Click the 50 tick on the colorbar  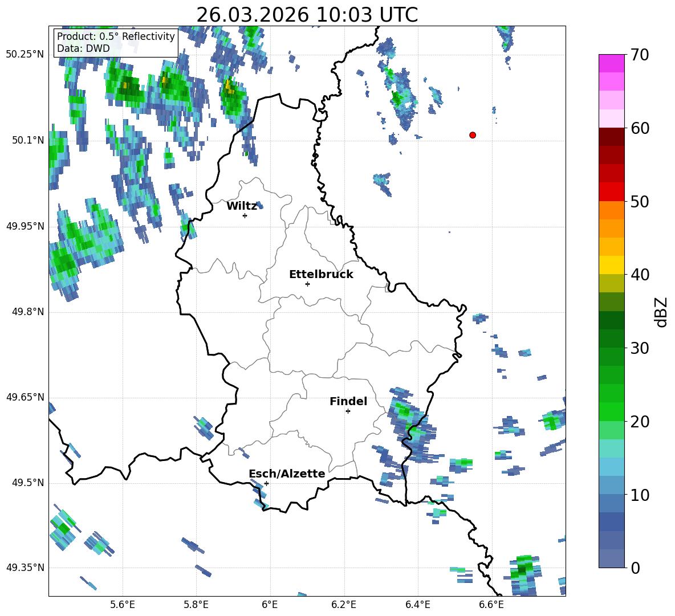pos(640,202)
